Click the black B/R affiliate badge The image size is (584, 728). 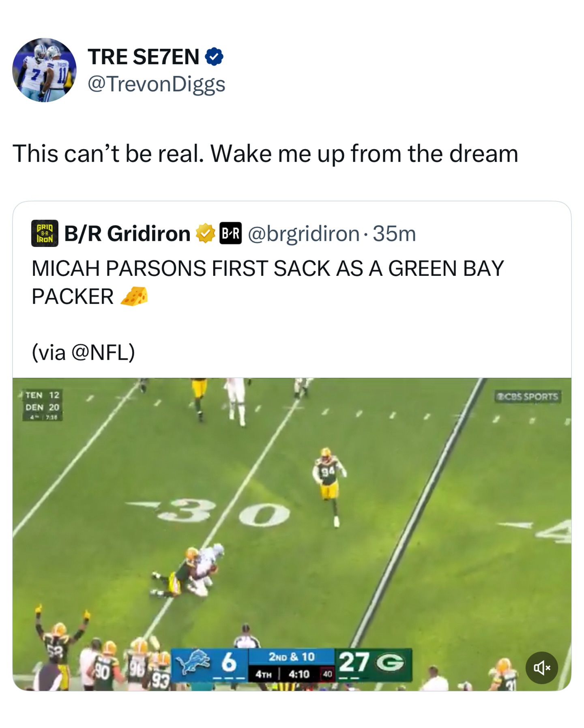(230, 234)
